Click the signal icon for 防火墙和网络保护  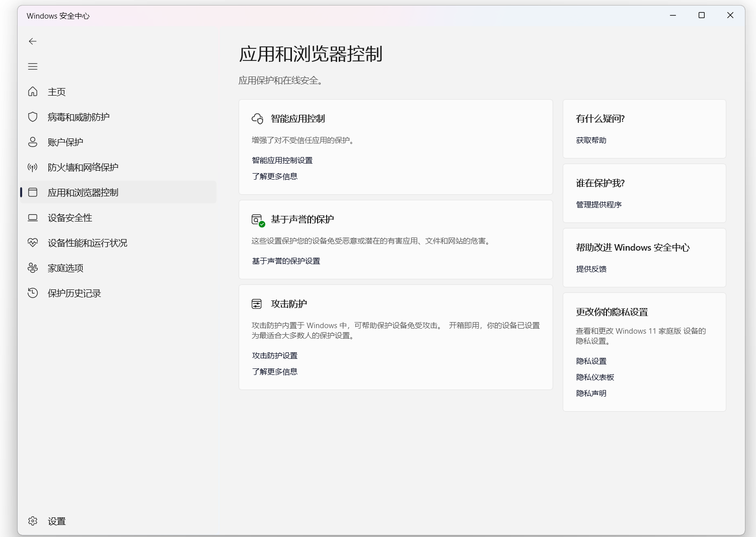[x=33, y=167]
